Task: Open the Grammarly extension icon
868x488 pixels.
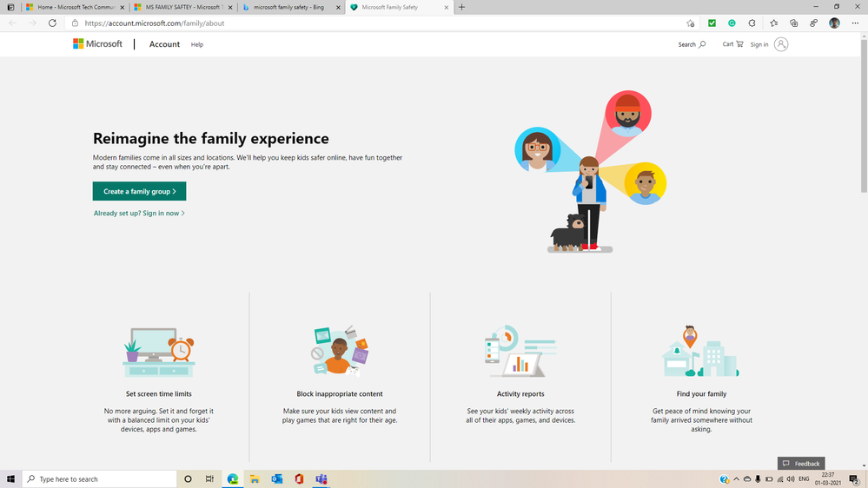Action: click(732, 23)
